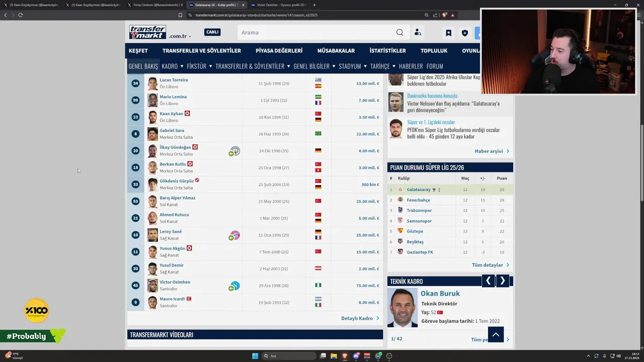
Task: Open the HABERLER submenu item
Action: point(411,66)
